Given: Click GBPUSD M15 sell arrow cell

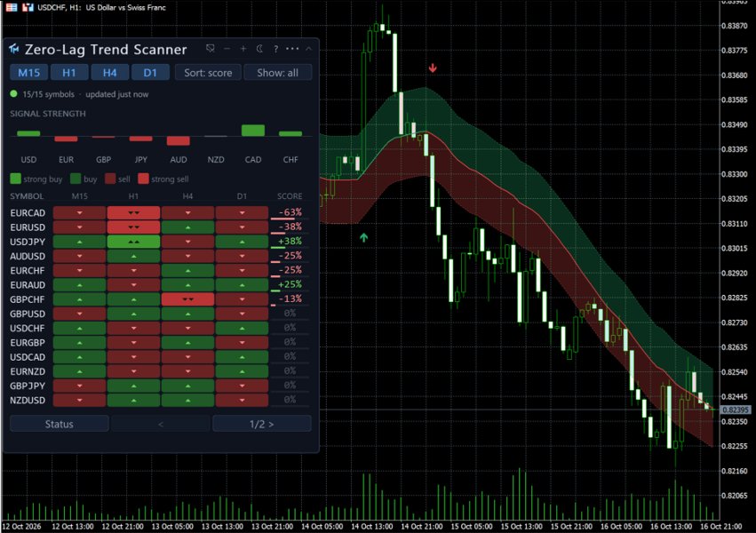Looking at the screenshot, I should (80, 314).
